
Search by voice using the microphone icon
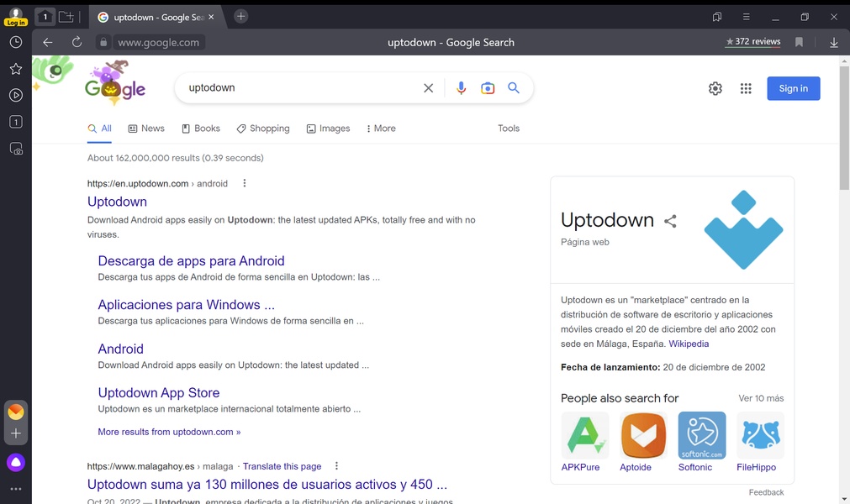(x=461, y=88)
